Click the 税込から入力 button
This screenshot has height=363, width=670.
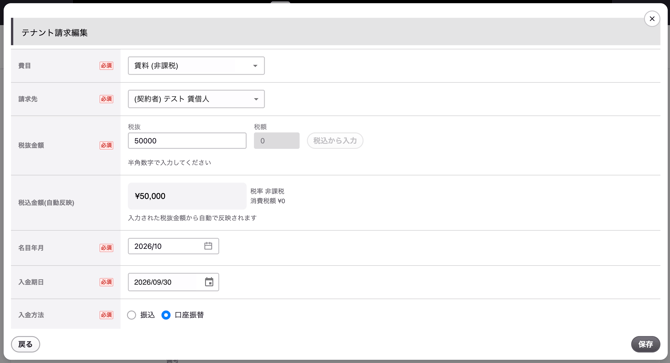point(335,141)
